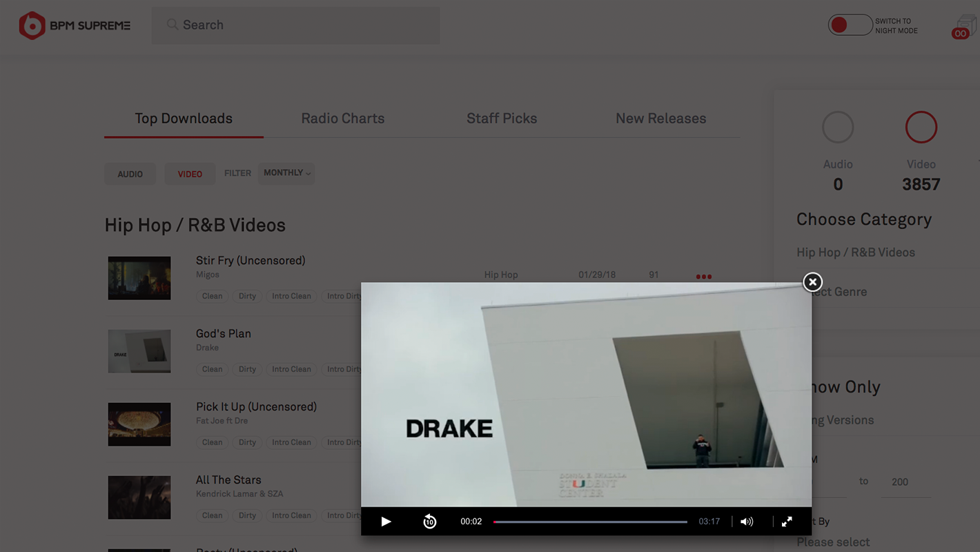Click the Search input field

(295, 26)
